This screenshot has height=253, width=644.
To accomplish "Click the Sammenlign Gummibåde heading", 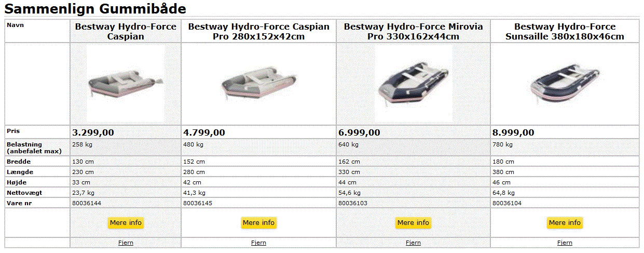I will (95, 9).
